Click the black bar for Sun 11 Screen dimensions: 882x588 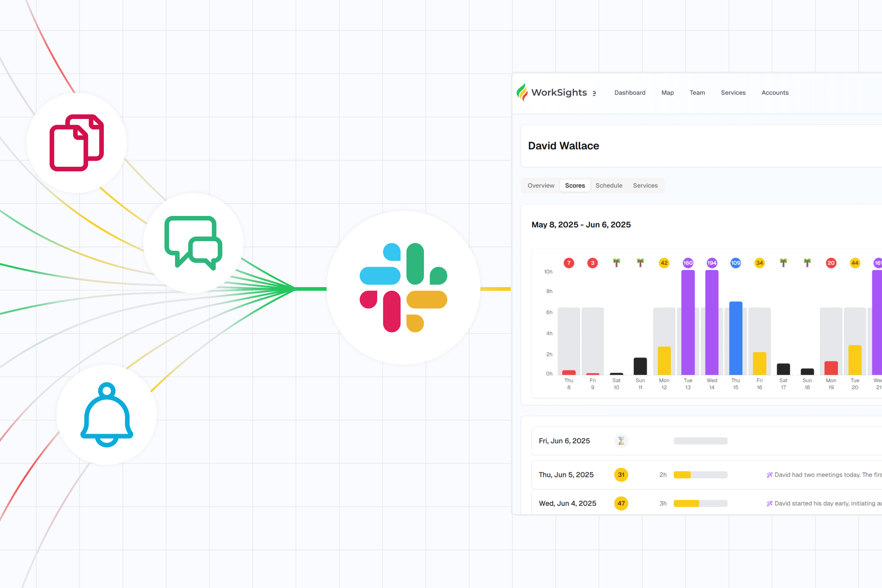point(640,366)
